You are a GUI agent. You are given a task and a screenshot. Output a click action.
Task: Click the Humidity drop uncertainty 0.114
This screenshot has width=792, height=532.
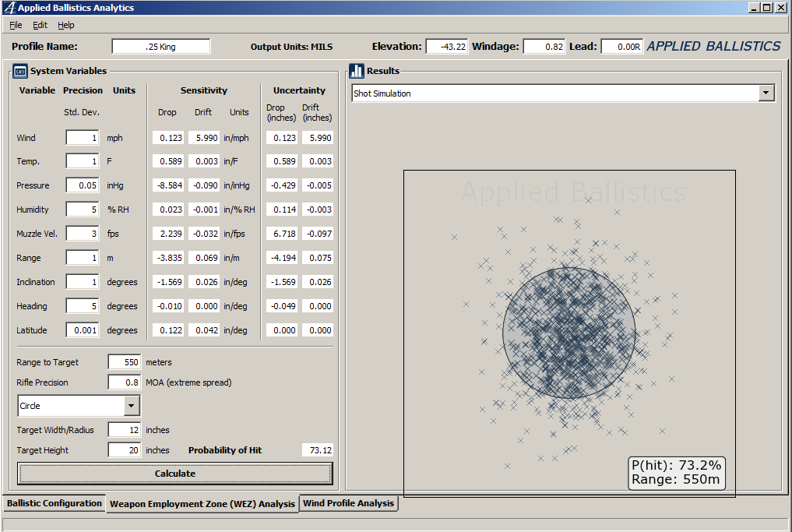[282, 210]
